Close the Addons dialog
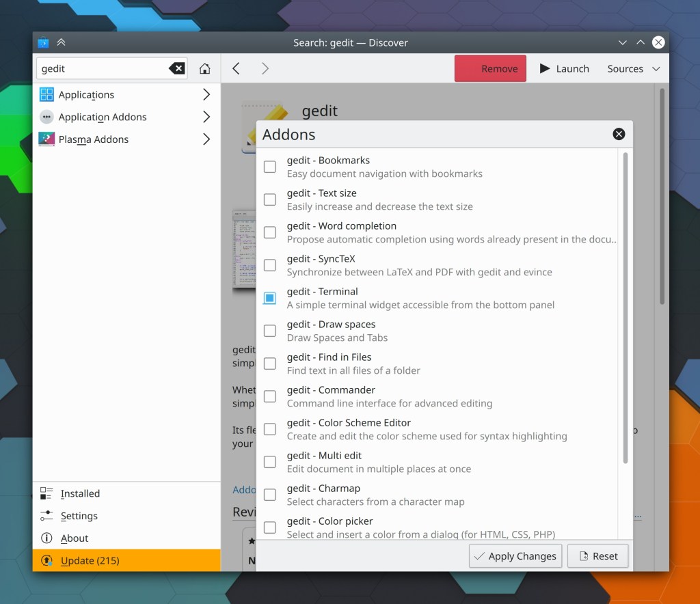The height and width of the screenshot is (604, 700). tap(619, 134)
